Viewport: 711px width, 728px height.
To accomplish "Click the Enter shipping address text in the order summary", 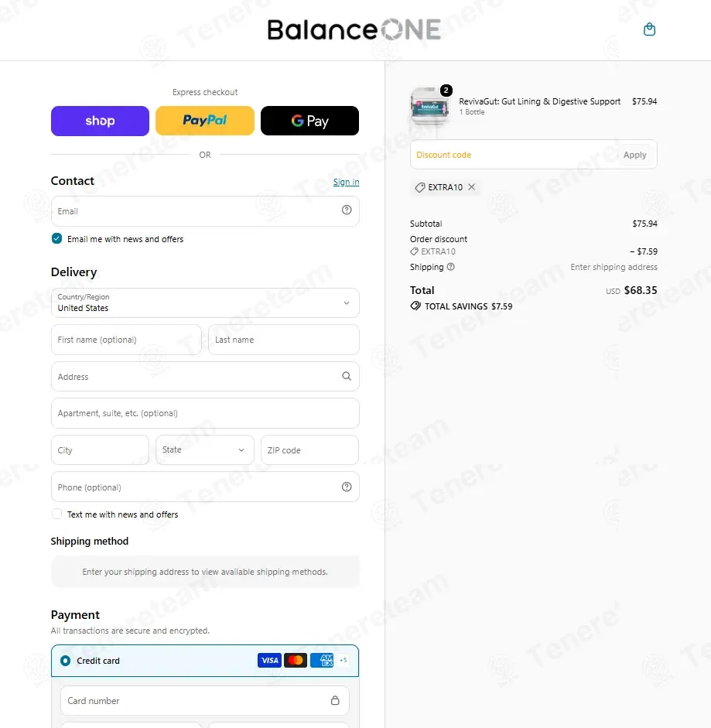I will tap(614, 267).
